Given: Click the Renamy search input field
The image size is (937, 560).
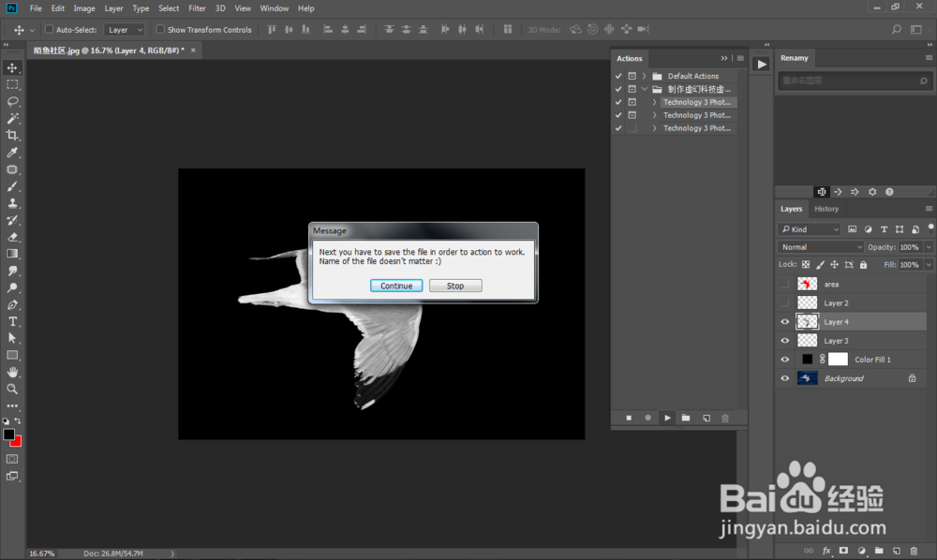Looking at the screenshot, I should [x=854, y=81].
